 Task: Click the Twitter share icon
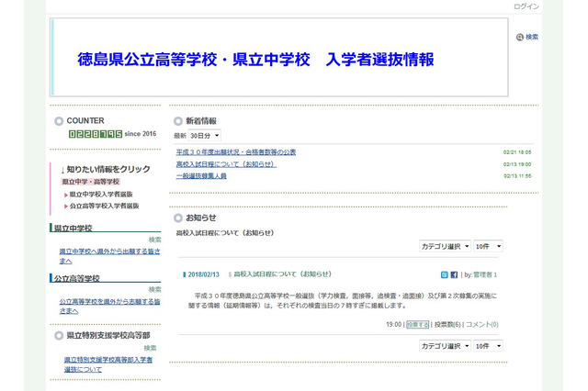(445, 274)
